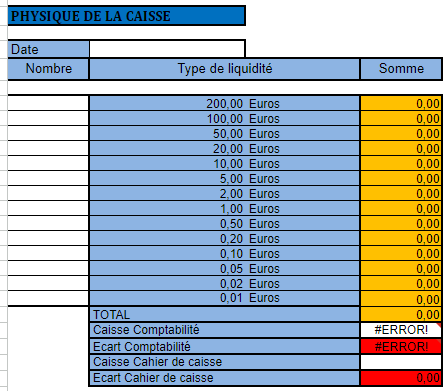Click the 0,50 Euros label cell
447x391 pixels.
(225, 223)
